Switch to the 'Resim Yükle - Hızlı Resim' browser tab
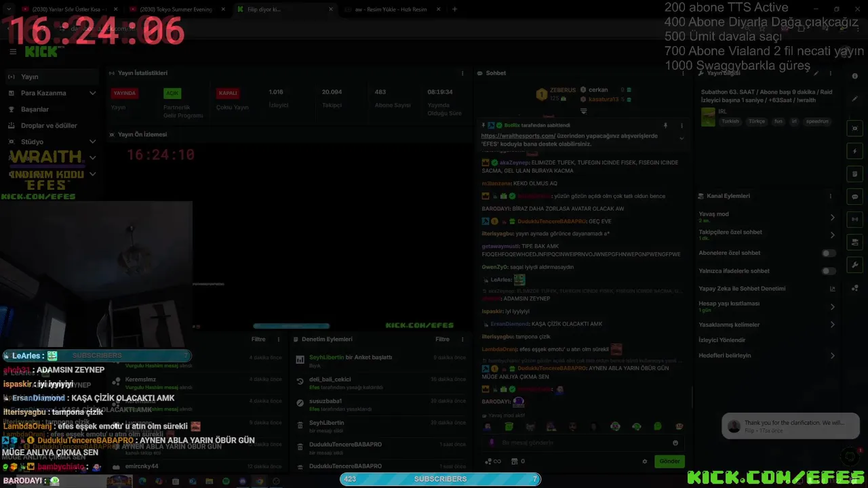Screen dimensions: 868x488 coord(392,9)
